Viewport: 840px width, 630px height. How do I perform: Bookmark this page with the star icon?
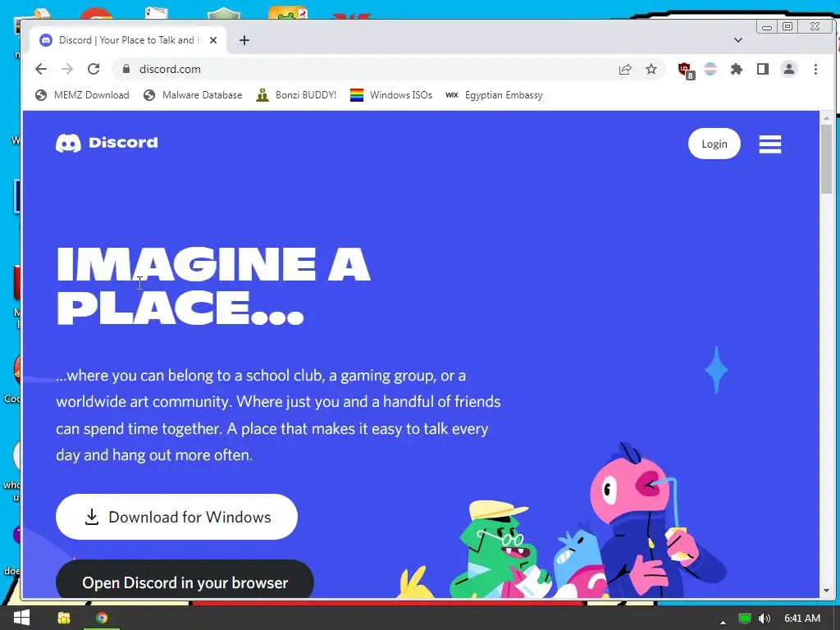coord(651,69)
